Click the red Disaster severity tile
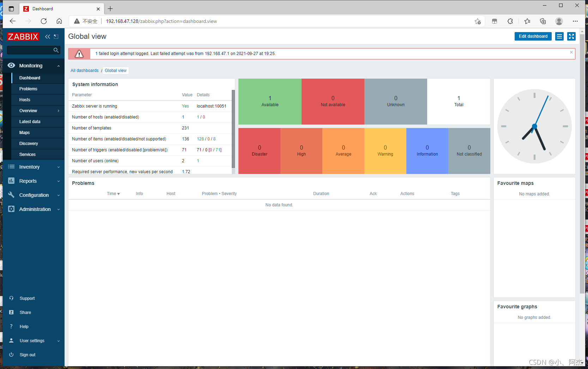This screenshot has width=588, height=369. tap(260, 151)
